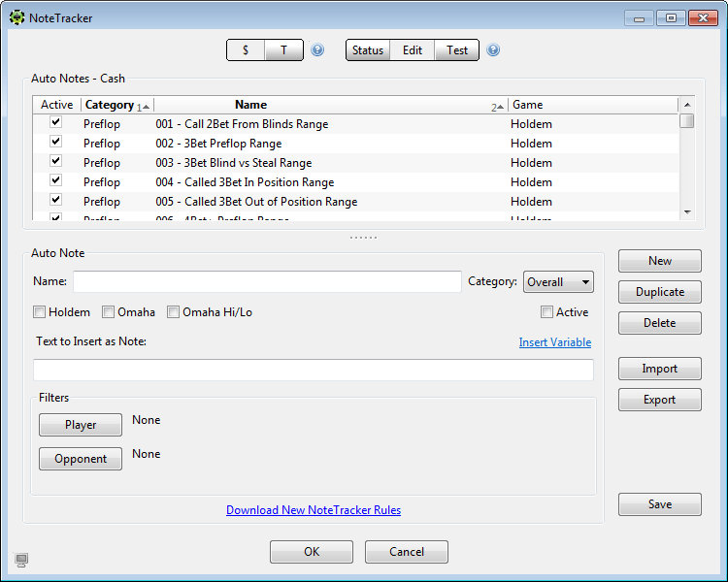Enable the Holdem game checkbox

click(40, 312)
